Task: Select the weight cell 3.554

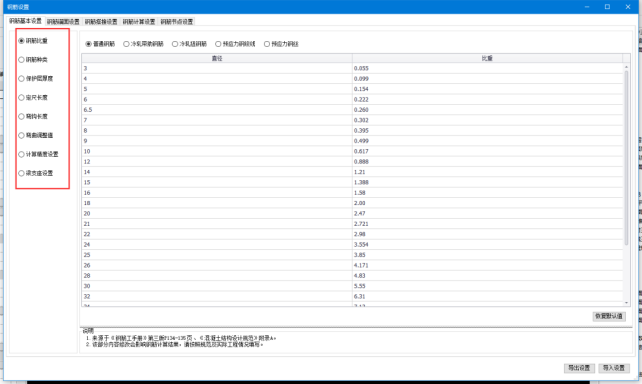Action: click(487, 244)
